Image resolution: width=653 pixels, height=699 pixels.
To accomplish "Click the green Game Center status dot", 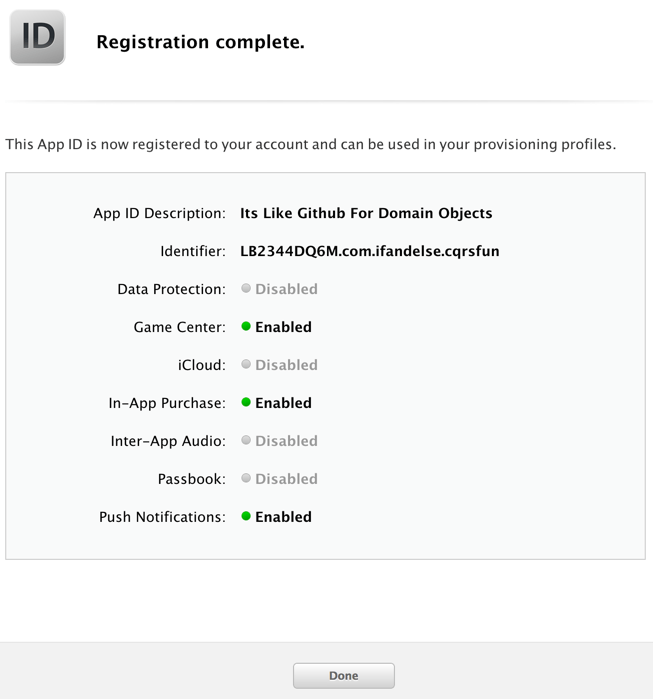I will 246,326.
